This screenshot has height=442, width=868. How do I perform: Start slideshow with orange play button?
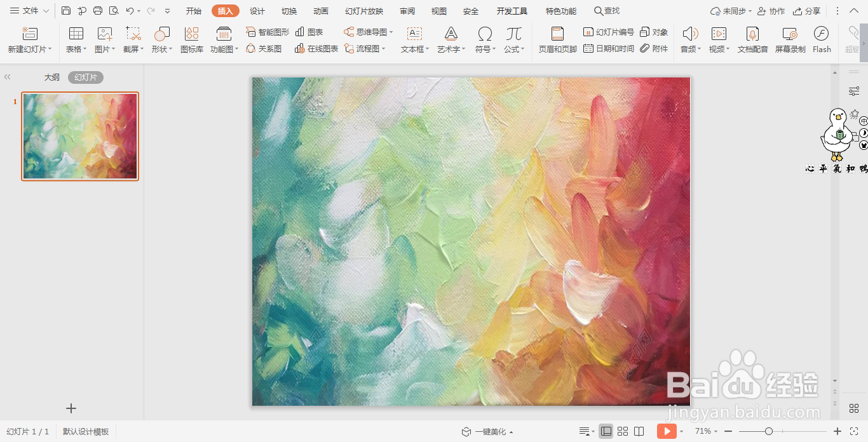click(x=667, y=431)
